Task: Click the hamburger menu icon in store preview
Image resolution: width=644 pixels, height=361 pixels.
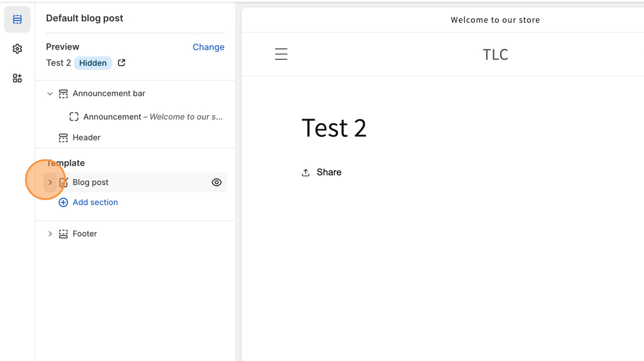Action: click(x=281, y=54)
